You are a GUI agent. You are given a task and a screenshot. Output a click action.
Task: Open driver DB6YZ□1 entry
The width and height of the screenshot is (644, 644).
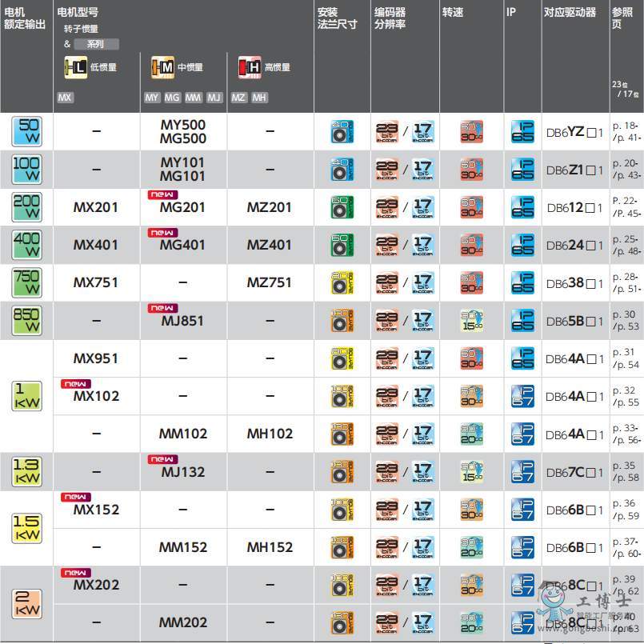(x=574, y=132)
